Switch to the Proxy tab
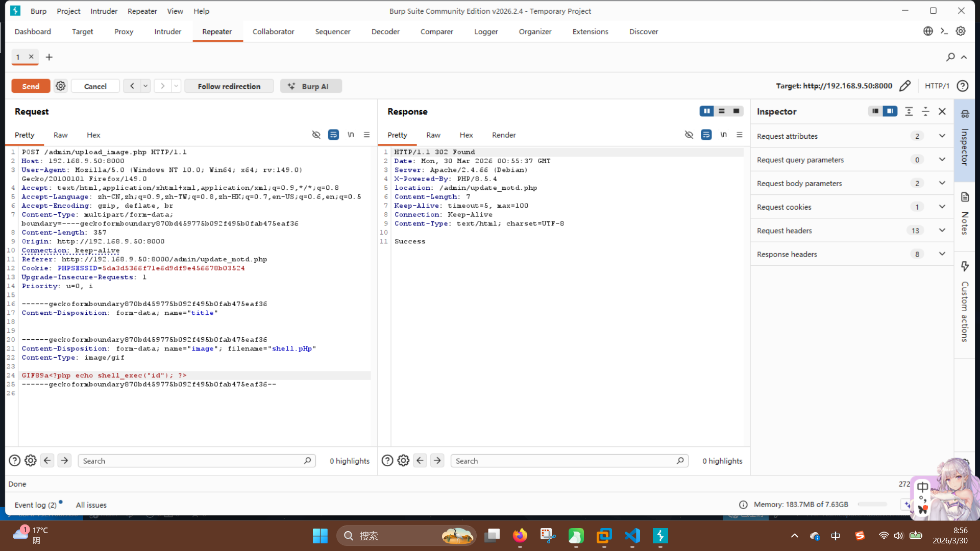The image size is (980, 551). click(124, 32)
